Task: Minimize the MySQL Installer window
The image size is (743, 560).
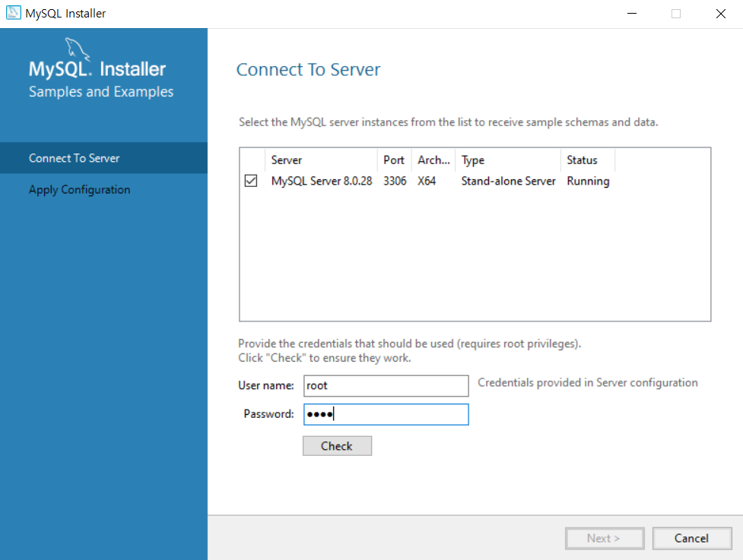Action: point(631,14)
